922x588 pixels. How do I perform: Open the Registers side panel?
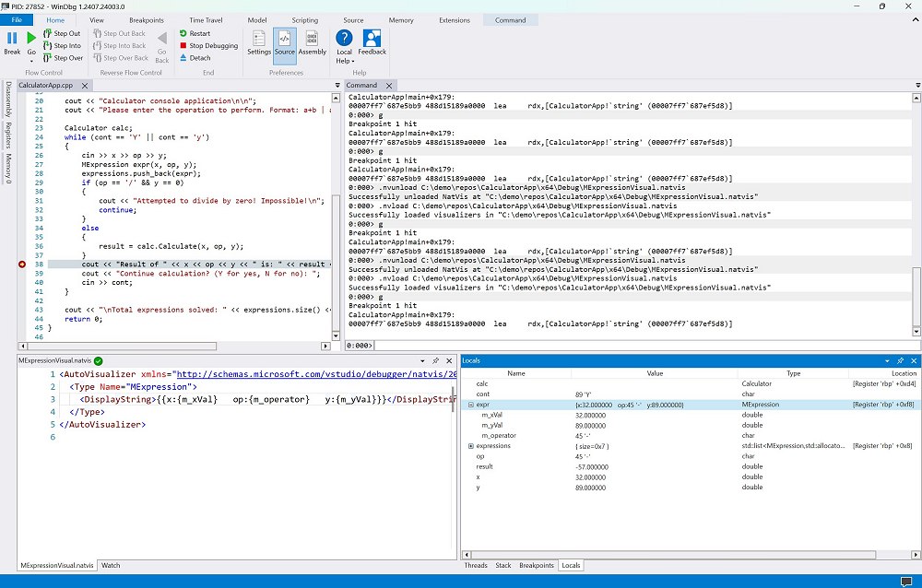click(8, 135)
